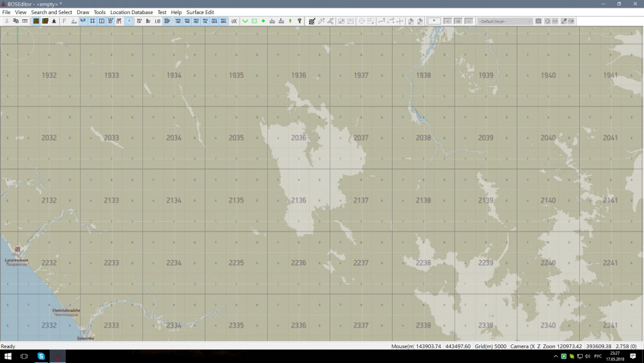The image size is (644, 363).
Task: Click the green checkmark toolbar icon
Action: coord(245,21)
